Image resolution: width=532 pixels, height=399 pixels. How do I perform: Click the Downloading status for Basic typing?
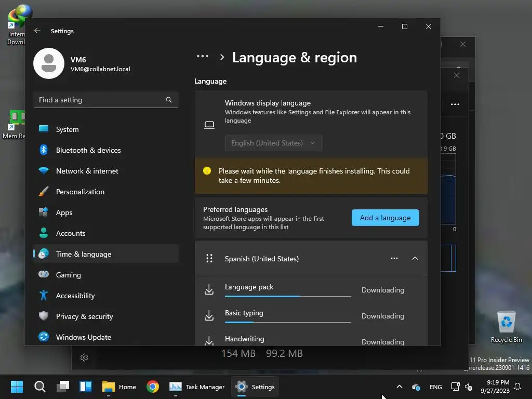coord(383,316)
